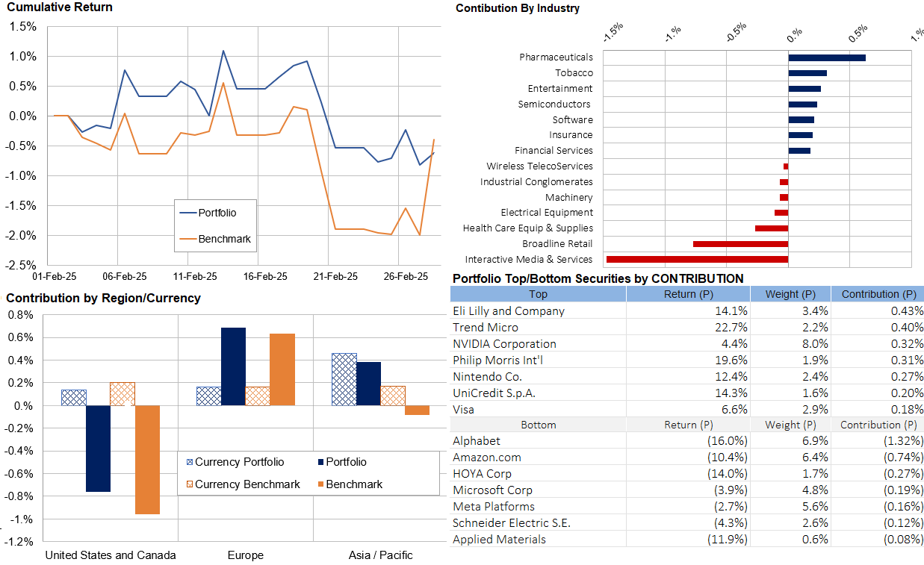Click Currency Portfolio legend swatch
The width and height of the screenshot is (924, 565).
coord(188,462)
